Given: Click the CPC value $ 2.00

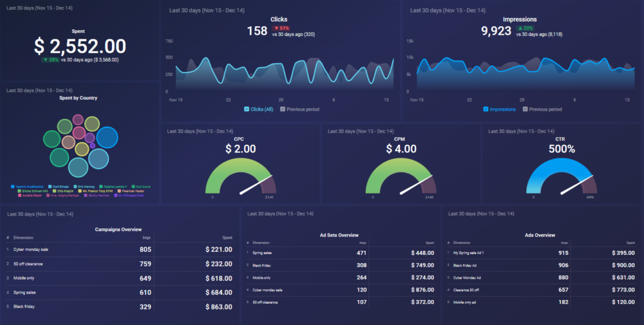Looking at the screenshot, I should tap(241, 149).
